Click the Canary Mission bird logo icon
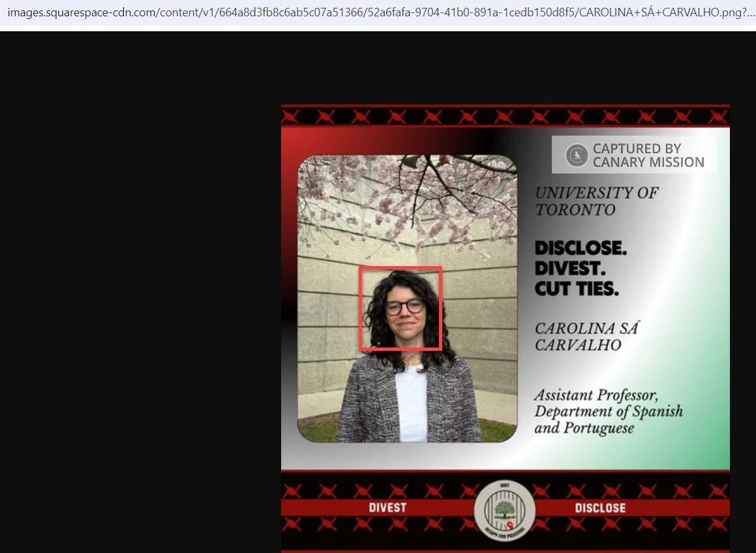This screenshot has height=553, width=756. pyautogui.click(x=577, y=155)
